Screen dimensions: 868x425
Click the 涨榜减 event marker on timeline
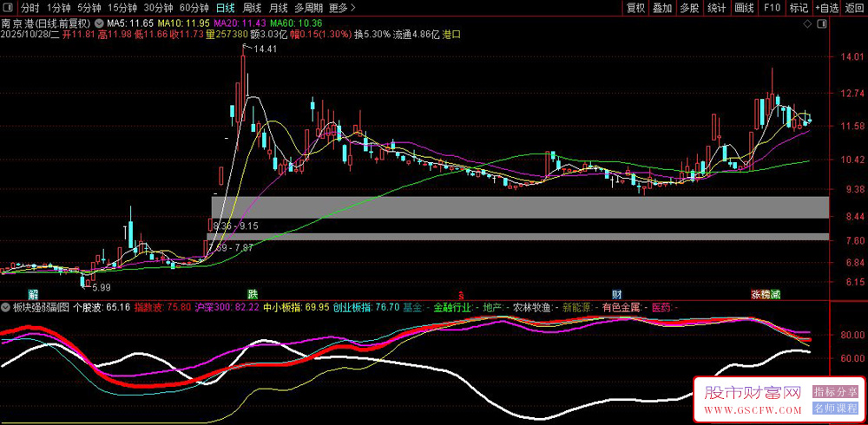tap(765, 294)
